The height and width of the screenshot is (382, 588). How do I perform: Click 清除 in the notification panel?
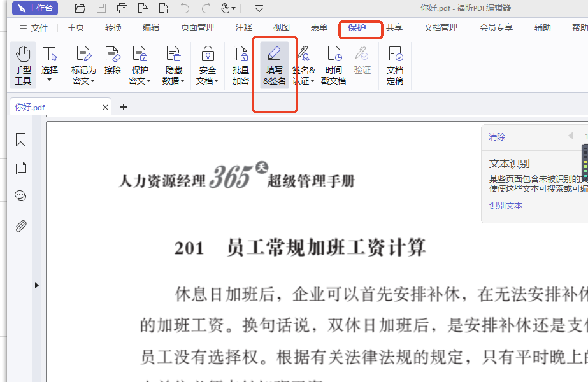497,137
